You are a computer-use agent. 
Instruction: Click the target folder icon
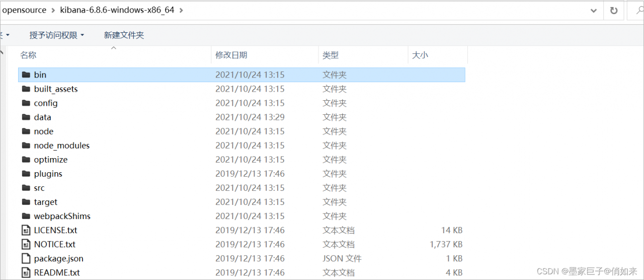26,201
